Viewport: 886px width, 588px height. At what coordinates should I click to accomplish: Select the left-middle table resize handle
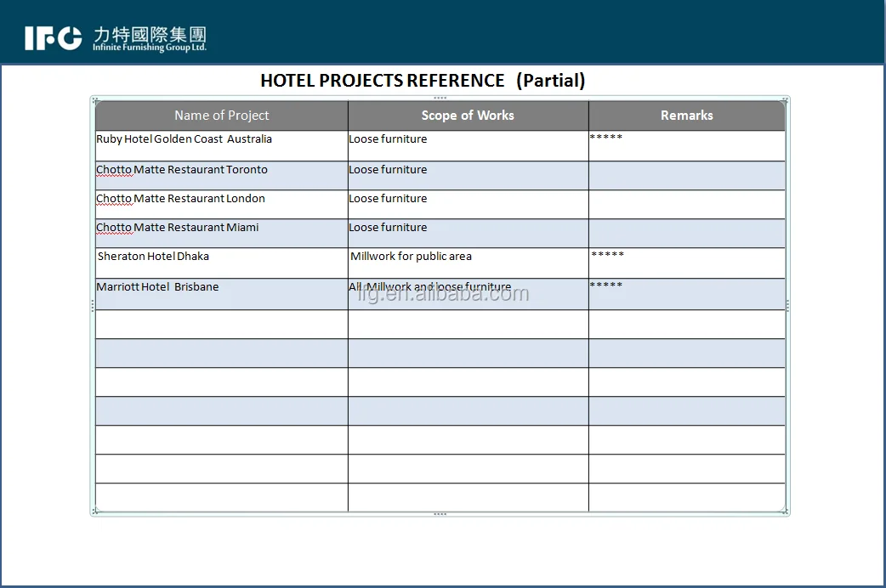(x=93, y=306)
